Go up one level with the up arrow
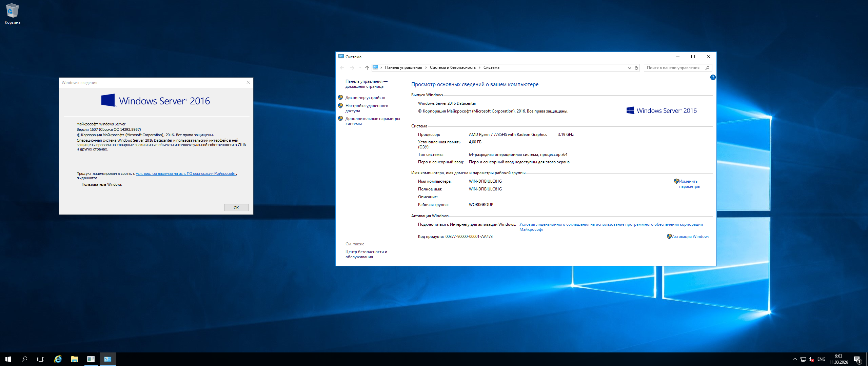868x366 pixels. (x=367, y=68)
